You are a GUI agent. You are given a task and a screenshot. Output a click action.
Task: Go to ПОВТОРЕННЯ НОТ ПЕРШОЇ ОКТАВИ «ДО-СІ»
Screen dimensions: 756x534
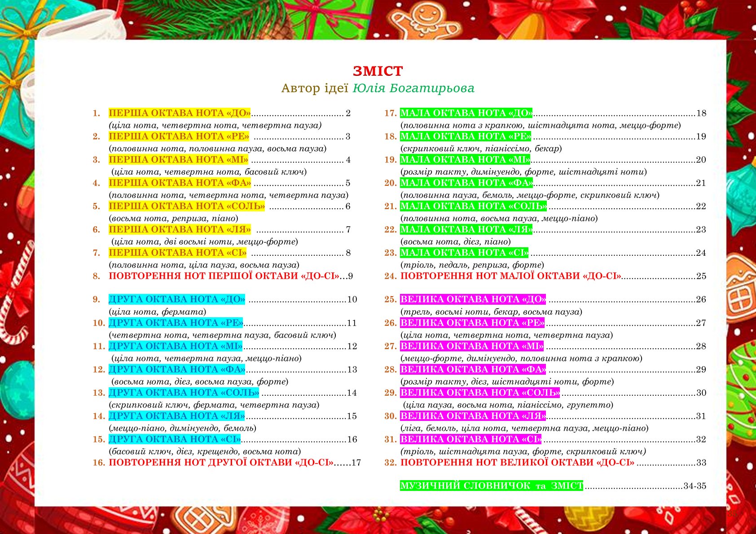pos(224,276)
